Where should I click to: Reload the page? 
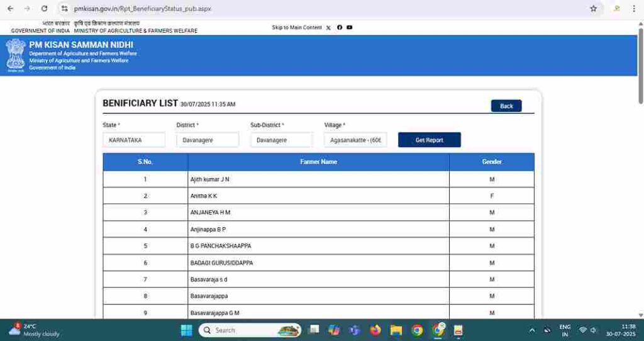click(44, 9)
